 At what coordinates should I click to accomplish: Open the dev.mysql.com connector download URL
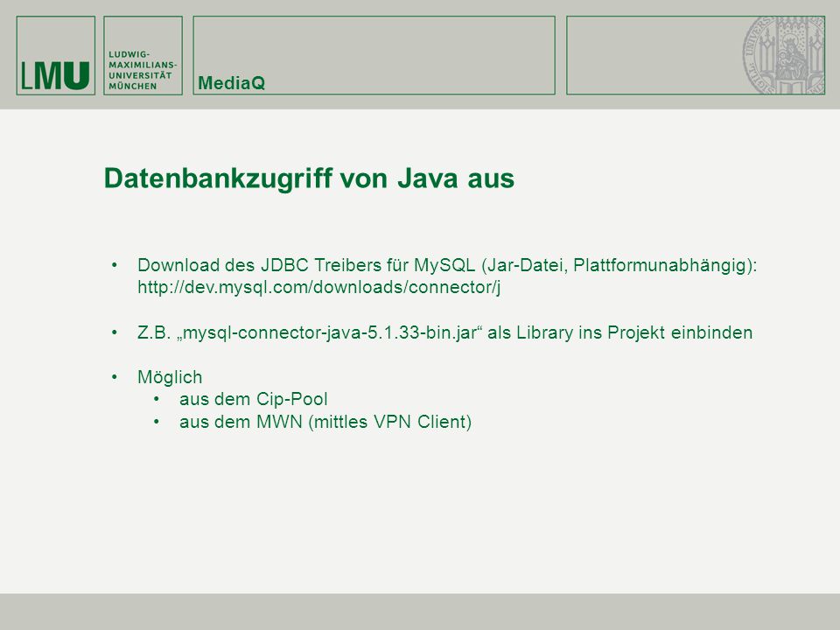(x=319, y=288)
